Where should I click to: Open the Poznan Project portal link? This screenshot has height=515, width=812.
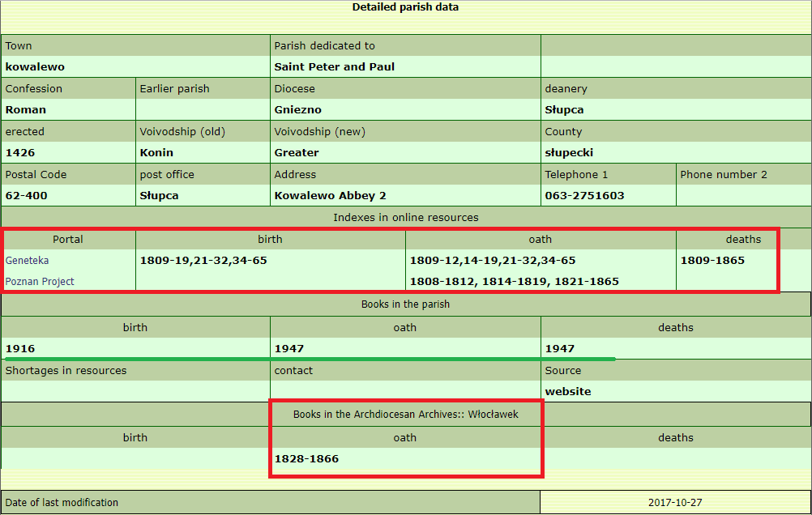click(40, 282)
